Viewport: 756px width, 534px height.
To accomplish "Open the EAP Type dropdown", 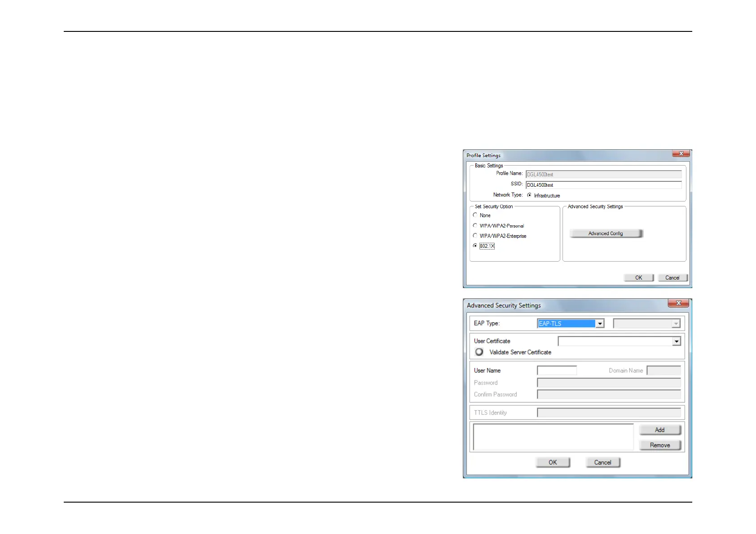I will pos(600,324).
